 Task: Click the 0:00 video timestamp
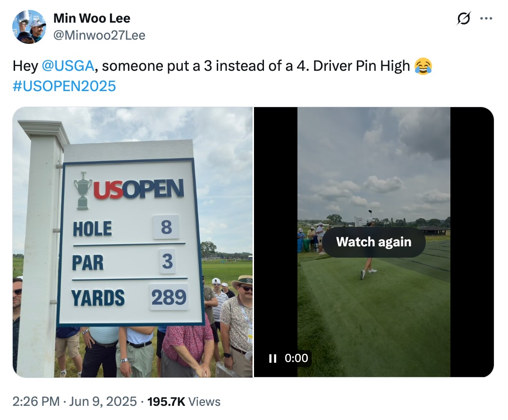[x=296, y=358]
